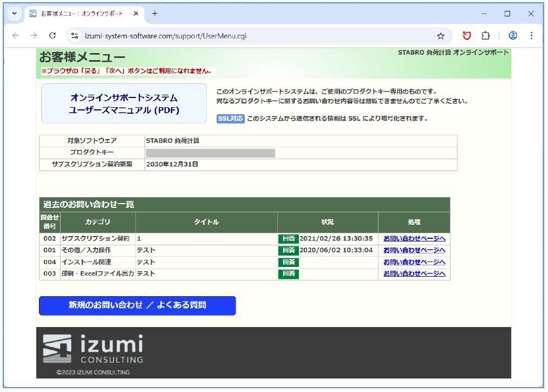Screen dimensions: 548x392
Task: Open Chrome three-dot menu
Action: (x=531, y=36)
